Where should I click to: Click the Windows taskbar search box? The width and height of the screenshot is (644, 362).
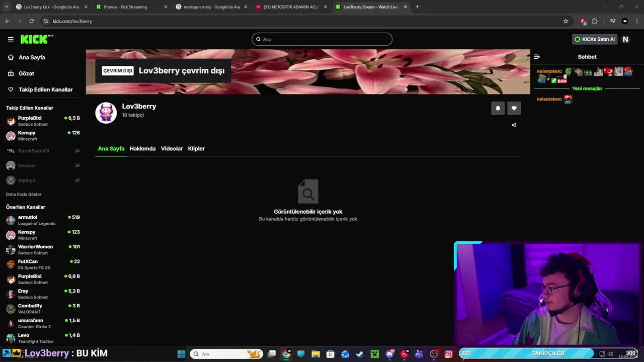pos(226,354)
